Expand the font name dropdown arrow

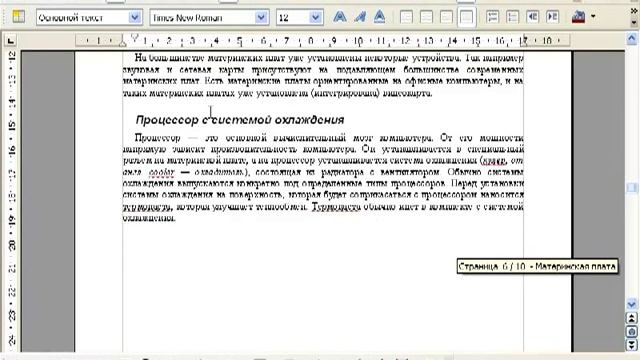pyautogui.click(x=262, y=18)
